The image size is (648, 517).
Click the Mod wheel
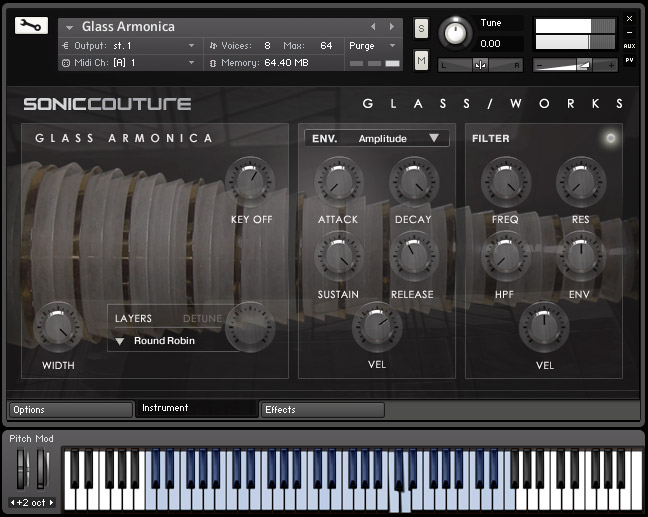click(x=42, y=469)
